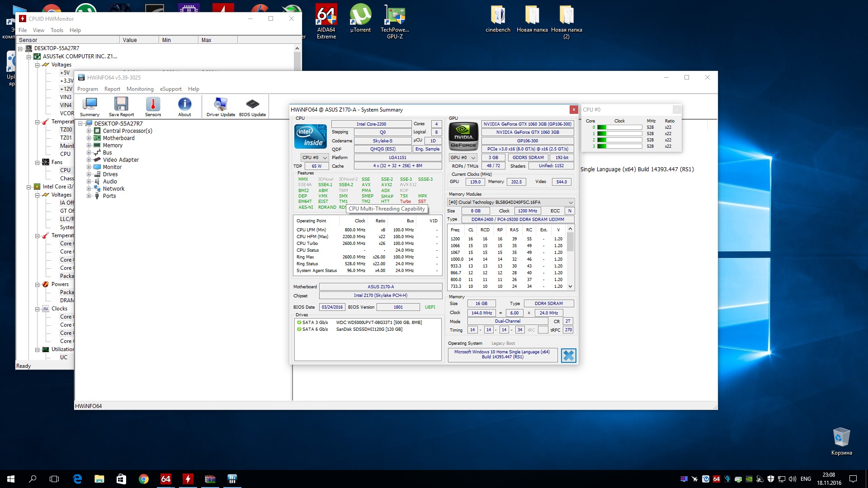The width and height of the screenshot is (868, 488).
Task: Open Edge browser from the taskbar
Action: [77, 479]
